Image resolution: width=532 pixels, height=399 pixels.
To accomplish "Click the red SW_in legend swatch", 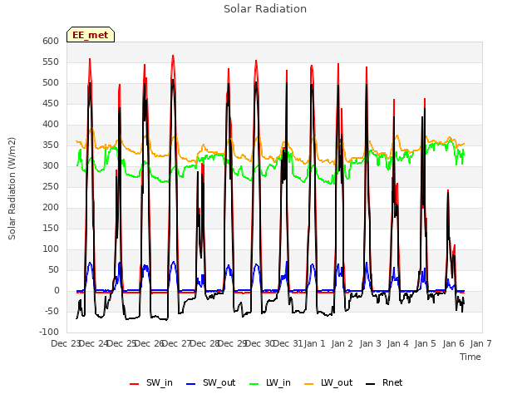I will point(135,384).
